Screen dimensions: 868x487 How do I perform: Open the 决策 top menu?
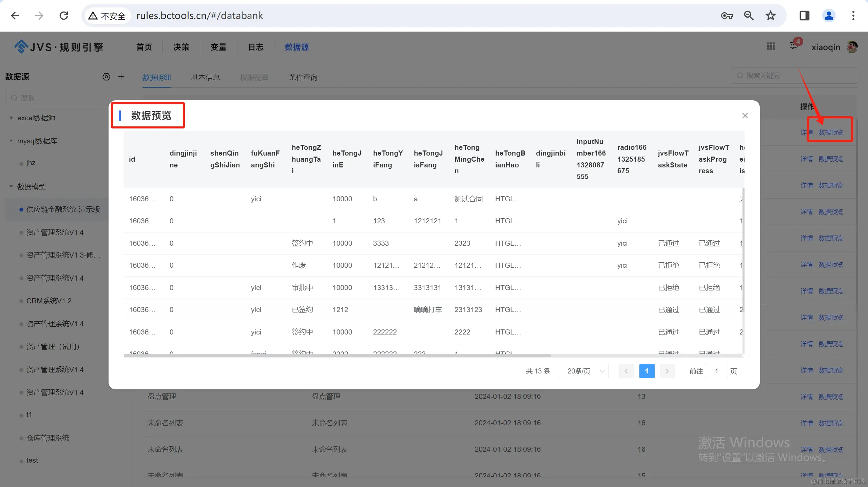tap(181, 47)
